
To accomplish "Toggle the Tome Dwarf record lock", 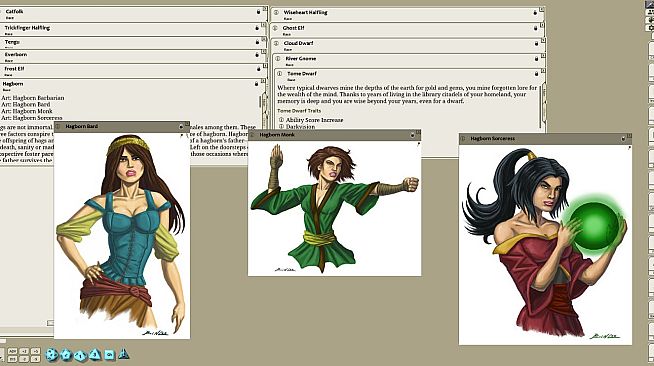I will click(536, 74).
